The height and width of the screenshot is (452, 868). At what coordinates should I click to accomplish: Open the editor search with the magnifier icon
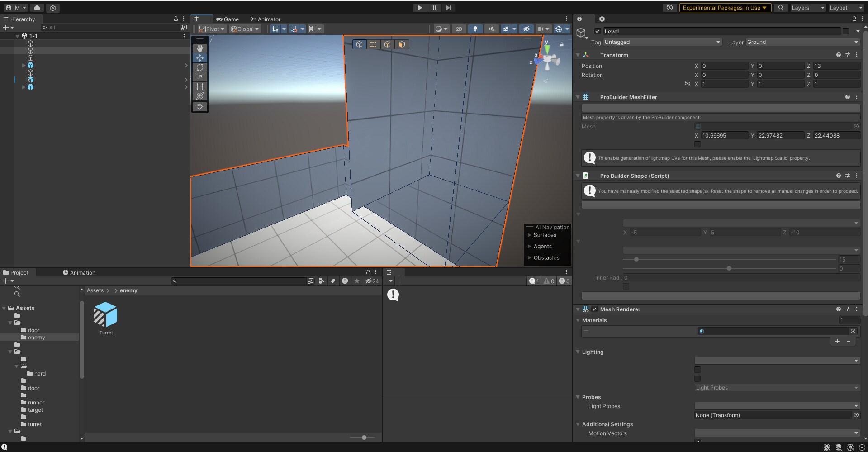(781, 8)
